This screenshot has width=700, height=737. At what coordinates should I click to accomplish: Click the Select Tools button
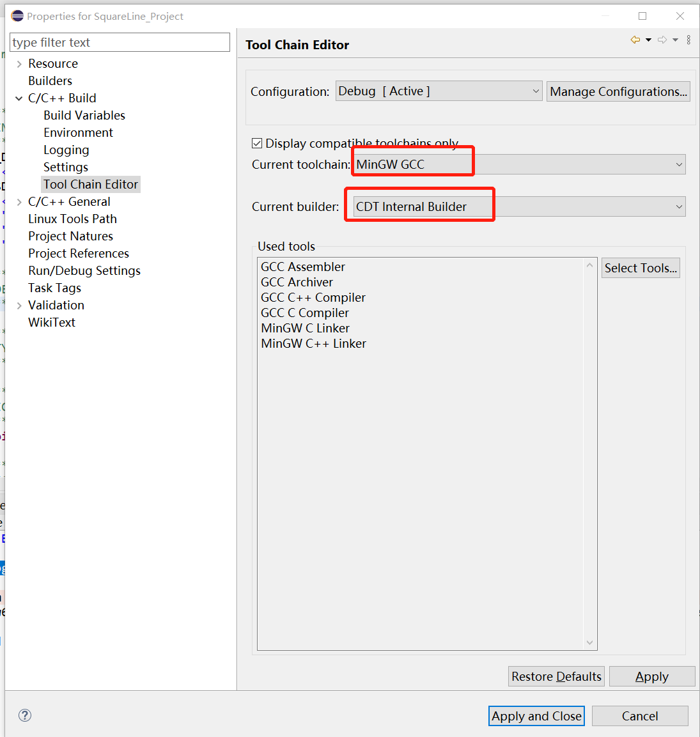(641, 268)
